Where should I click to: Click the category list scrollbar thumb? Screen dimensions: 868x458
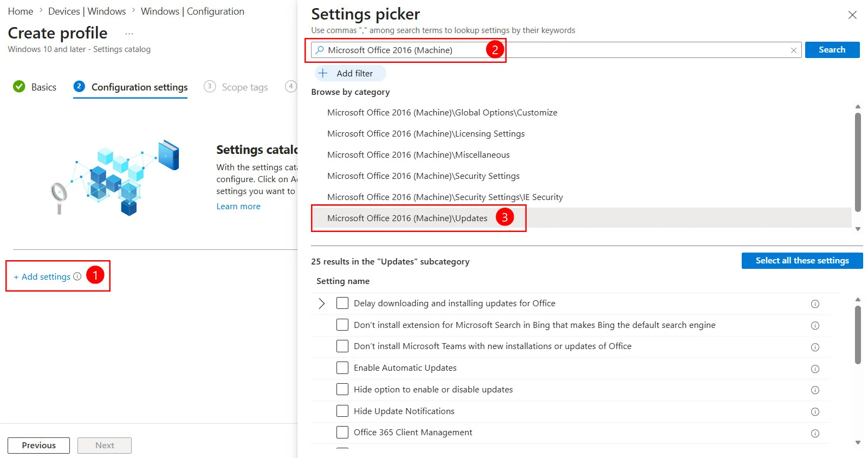click(858, 162)
